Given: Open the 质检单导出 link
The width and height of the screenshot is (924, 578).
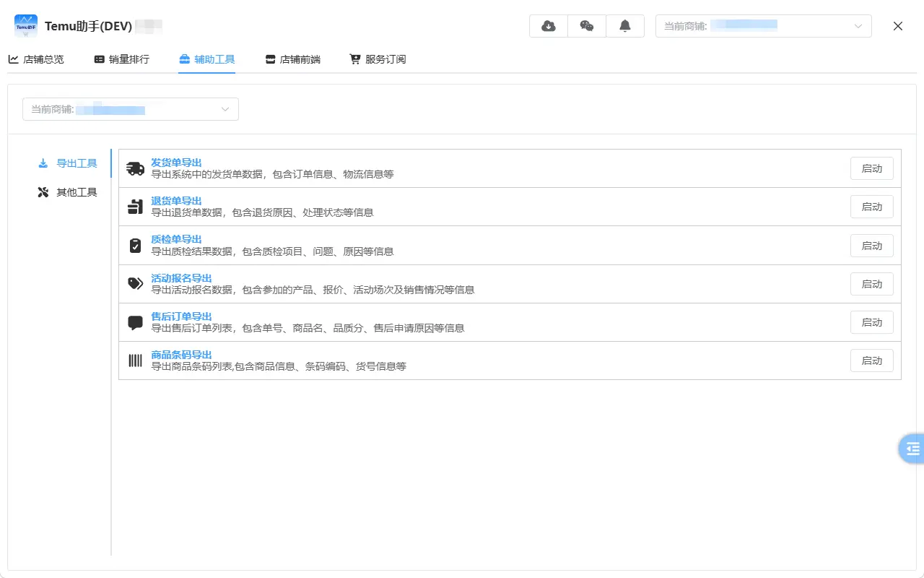Looking at the screenshot, I should (x=175, y=238).
